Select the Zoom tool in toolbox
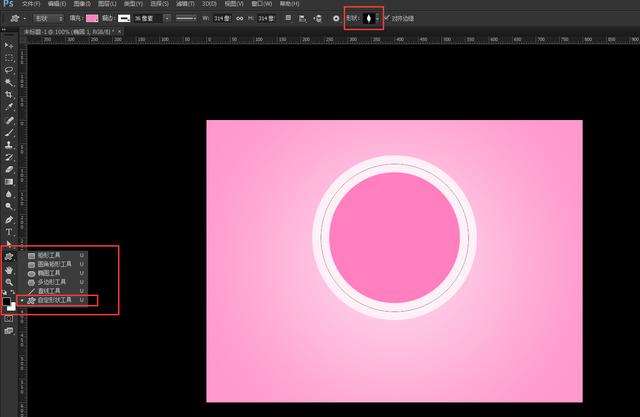This screenshot has width=640, height=417. [9, 282]
